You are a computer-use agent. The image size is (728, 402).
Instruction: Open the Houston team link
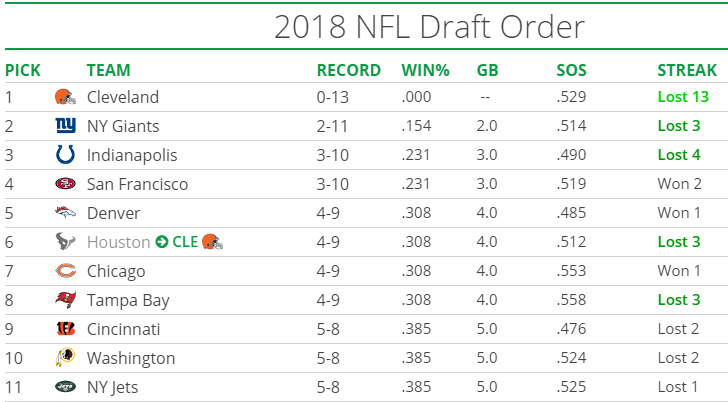point(119,243)
